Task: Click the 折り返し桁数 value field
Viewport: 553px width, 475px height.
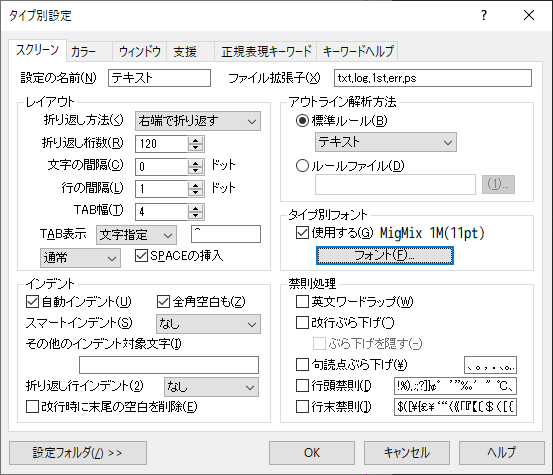Action: tap(162, 144)
